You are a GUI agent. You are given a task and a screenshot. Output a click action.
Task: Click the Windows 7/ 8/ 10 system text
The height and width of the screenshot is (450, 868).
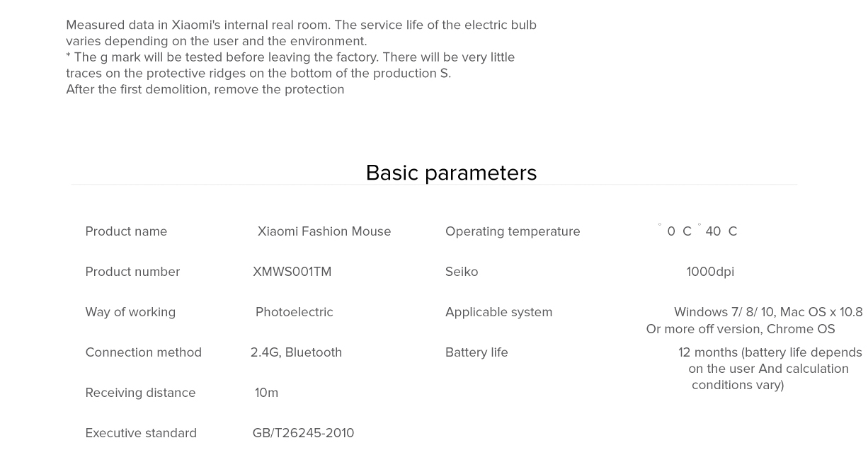tap(724, 312)
